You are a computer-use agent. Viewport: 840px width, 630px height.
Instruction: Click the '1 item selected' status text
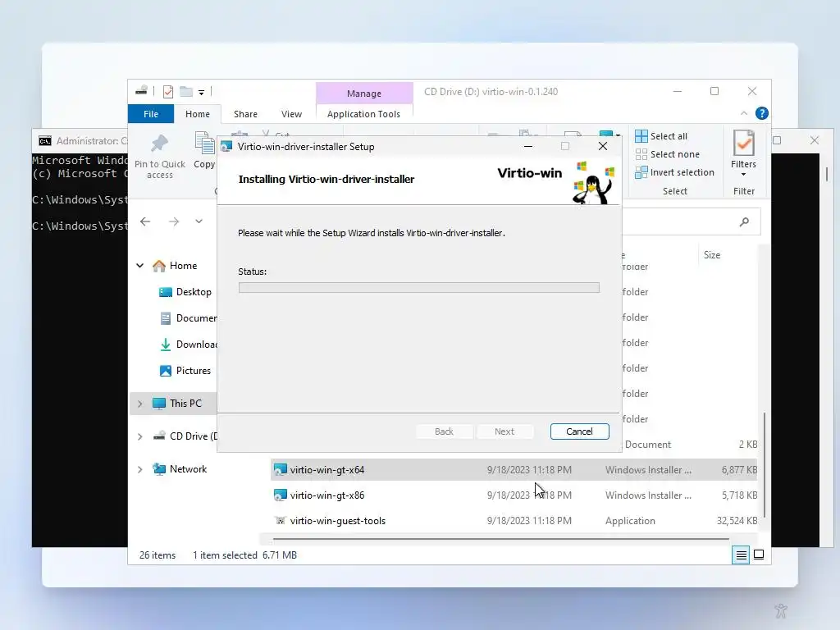pos(225,555)
